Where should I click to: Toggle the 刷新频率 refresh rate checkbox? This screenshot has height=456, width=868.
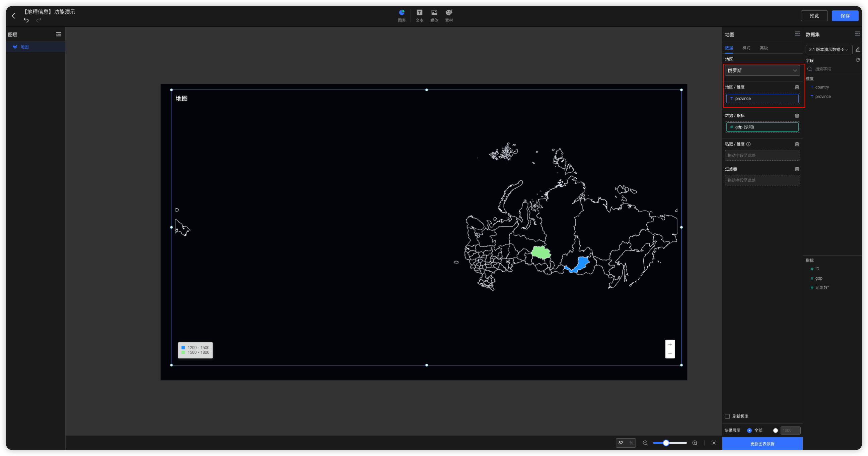tap(727, 416)
